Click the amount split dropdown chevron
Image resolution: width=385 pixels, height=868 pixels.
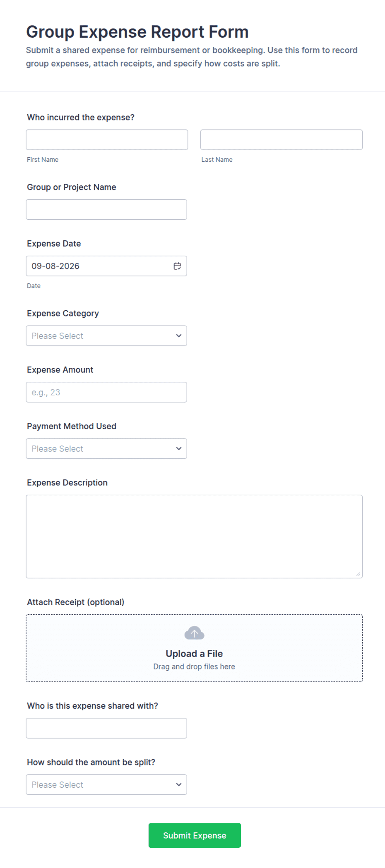(x=179, y=784)
